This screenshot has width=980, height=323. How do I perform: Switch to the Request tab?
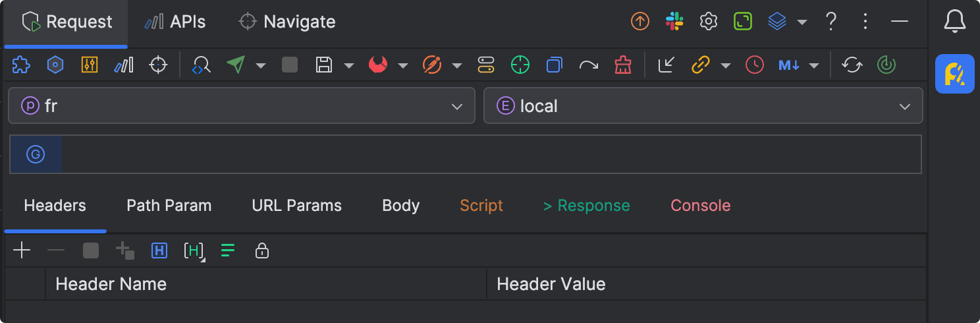(67, 22)
